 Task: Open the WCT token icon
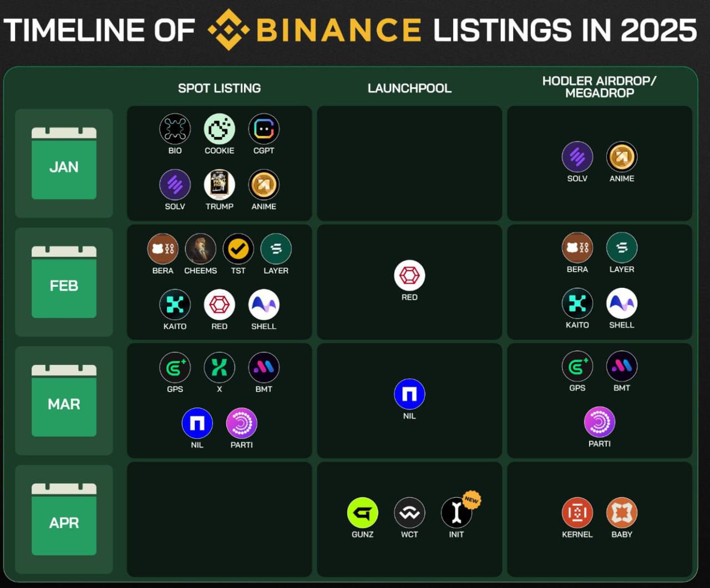coord(409,513)
